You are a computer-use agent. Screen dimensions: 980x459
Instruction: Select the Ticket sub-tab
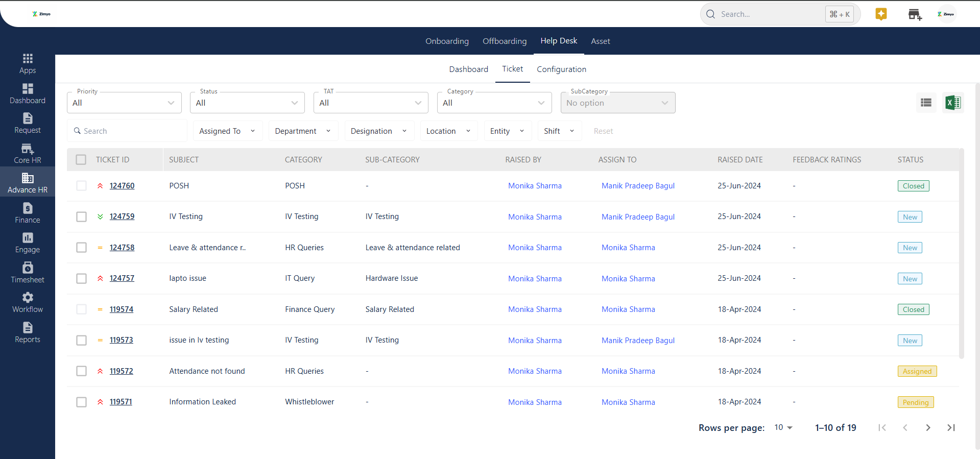coord(512,69)
